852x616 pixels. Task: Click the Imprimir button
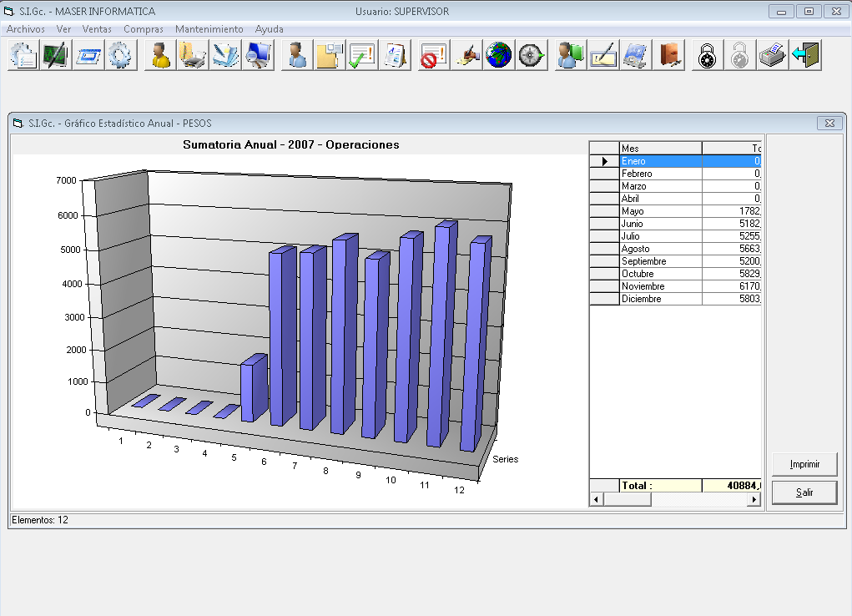tap(804, 464)
